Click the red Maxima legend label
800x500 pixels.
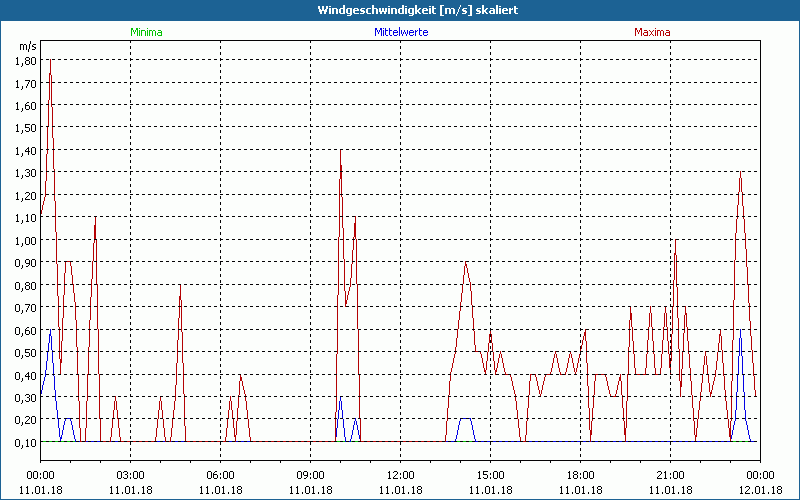tap(652, 32)
